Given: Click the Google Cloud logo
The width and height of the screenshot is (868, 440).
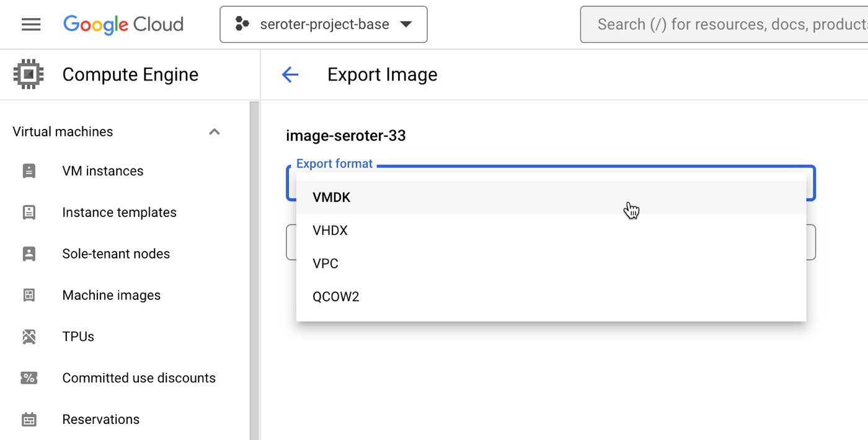Looking at the screenshot, I should pos(123,25).
